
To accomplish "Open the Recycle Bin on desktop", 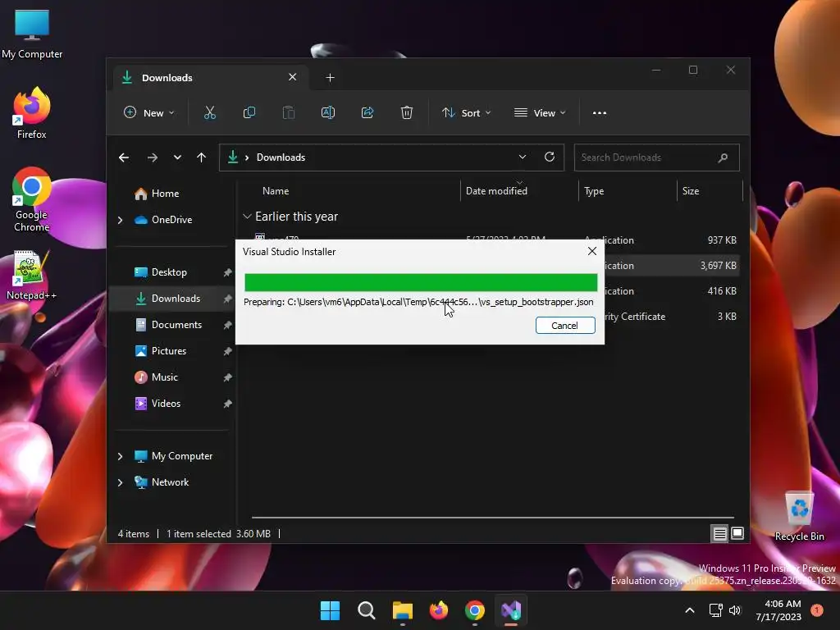I will (x=799, y=517).
